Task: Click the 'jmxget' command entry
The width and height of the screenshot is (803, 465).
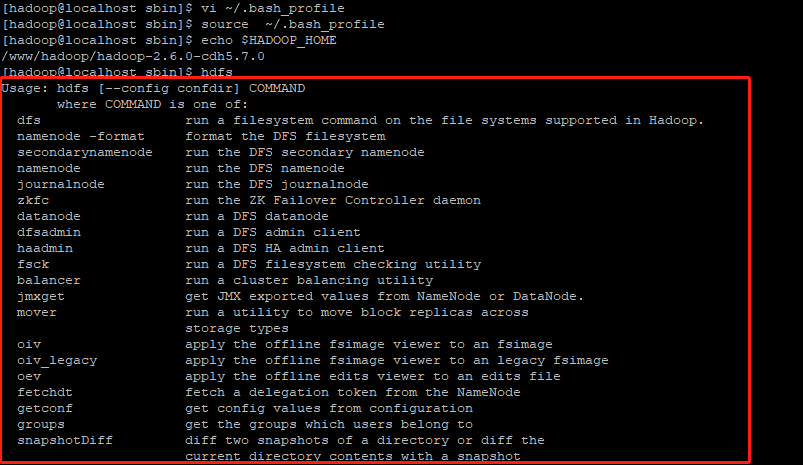Action: pyautogui.click(x=40, y=296)
